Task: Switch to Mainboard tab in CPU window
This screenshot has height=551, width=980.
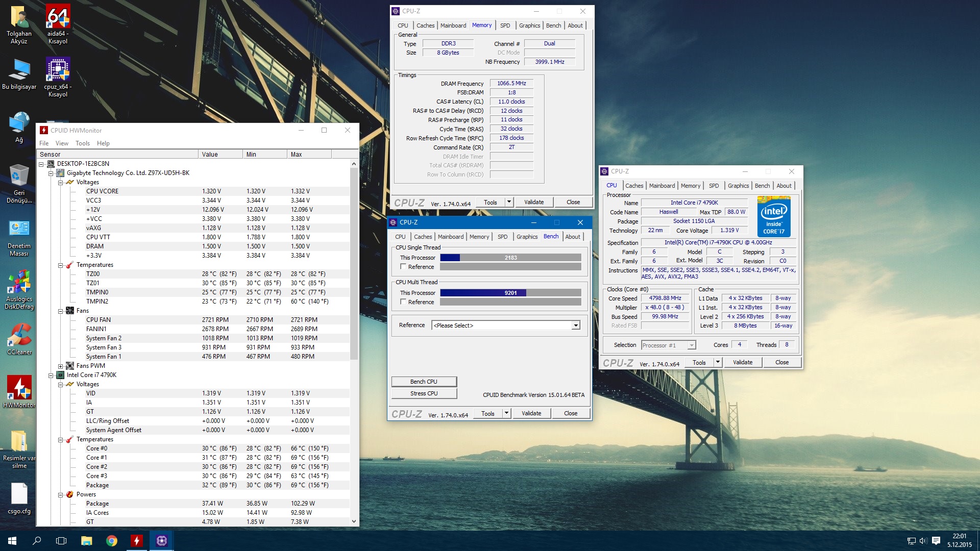Action: (x=662, y=186)
